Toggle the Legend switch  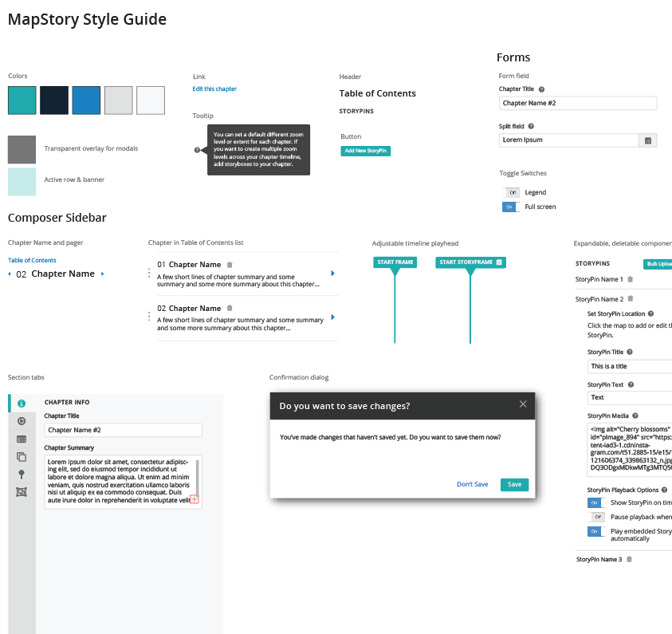pos(511,192)
